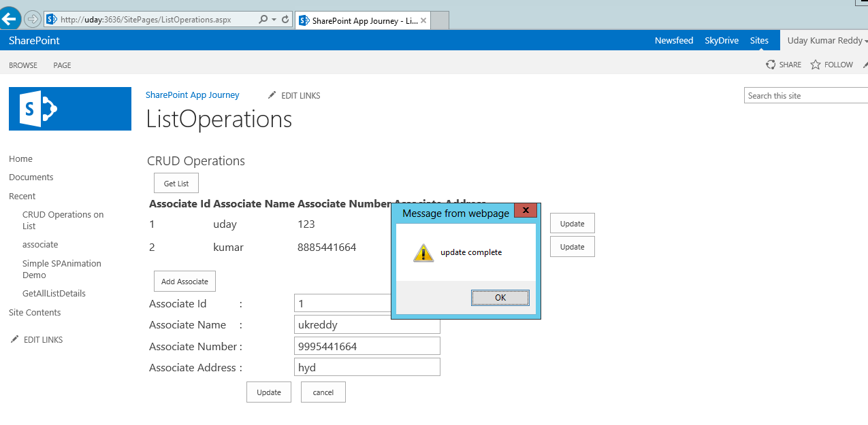Click the search magnifier in address bar
This screenshot has width=868, height=425.
tap(263, 20)
